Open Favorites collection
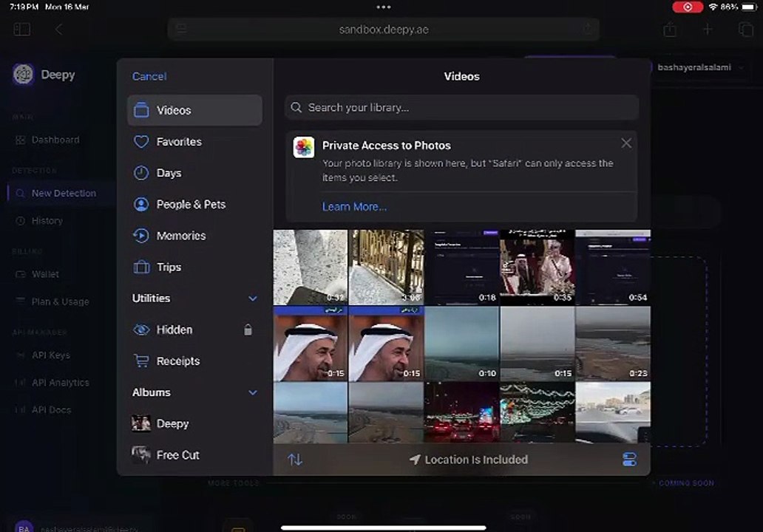763x532 pixels. pyautogui.click(x=194, y=142)
